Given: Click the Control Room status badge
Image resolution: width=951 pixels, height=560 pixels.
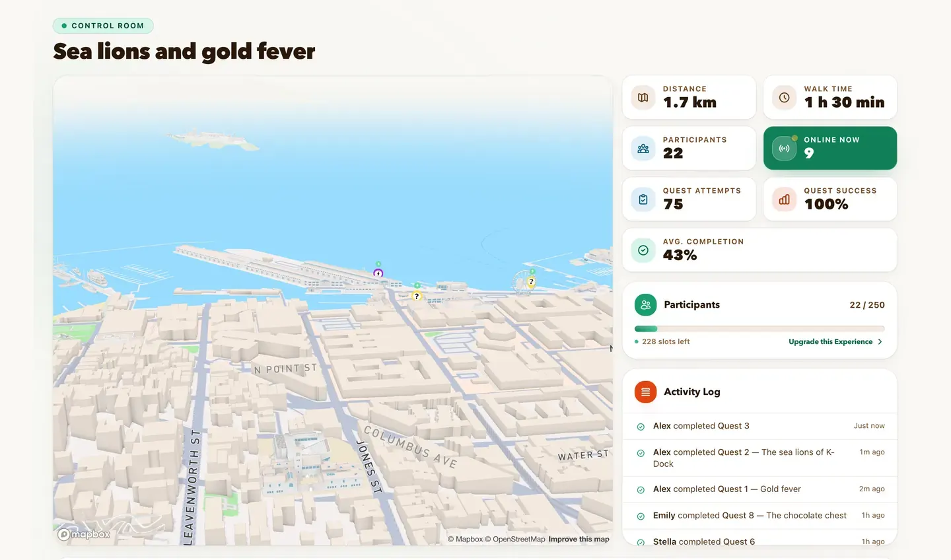Looking at the screenshot, I should click(103, 26).
